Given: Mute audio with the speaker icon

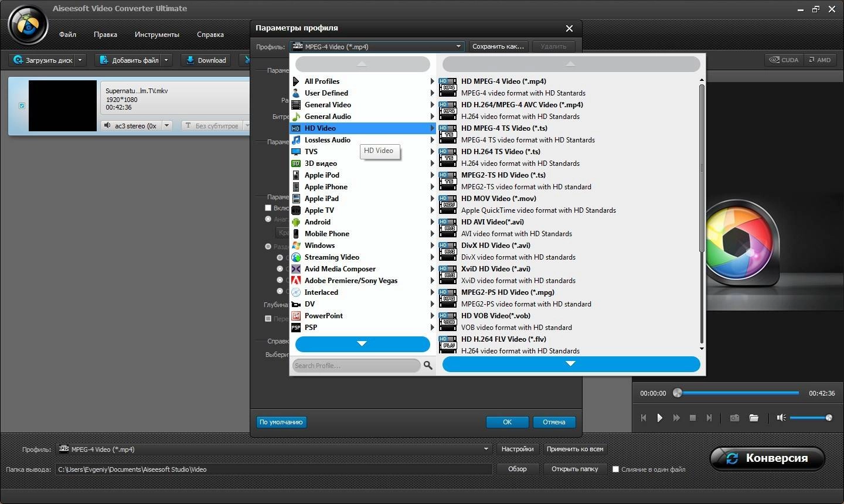Looking at the screenshot, I should coord(781,418).
